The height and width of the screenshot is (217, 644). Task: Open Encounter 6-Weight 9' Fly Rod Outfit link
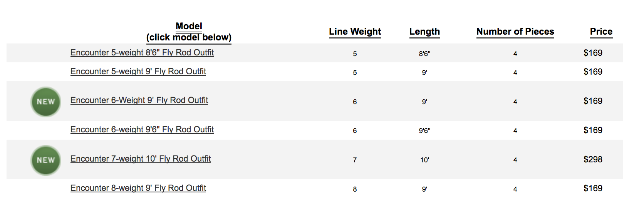point(139,100)
